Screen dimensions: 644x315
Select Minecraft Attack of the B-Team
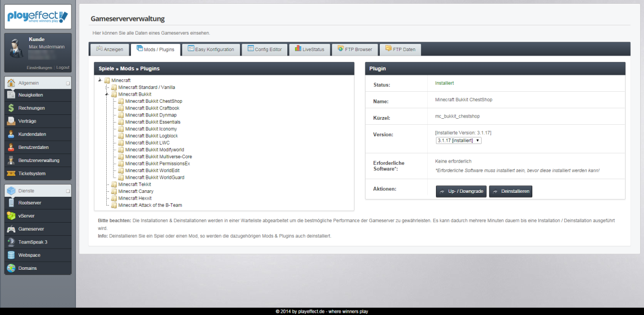tap(150, 205)
